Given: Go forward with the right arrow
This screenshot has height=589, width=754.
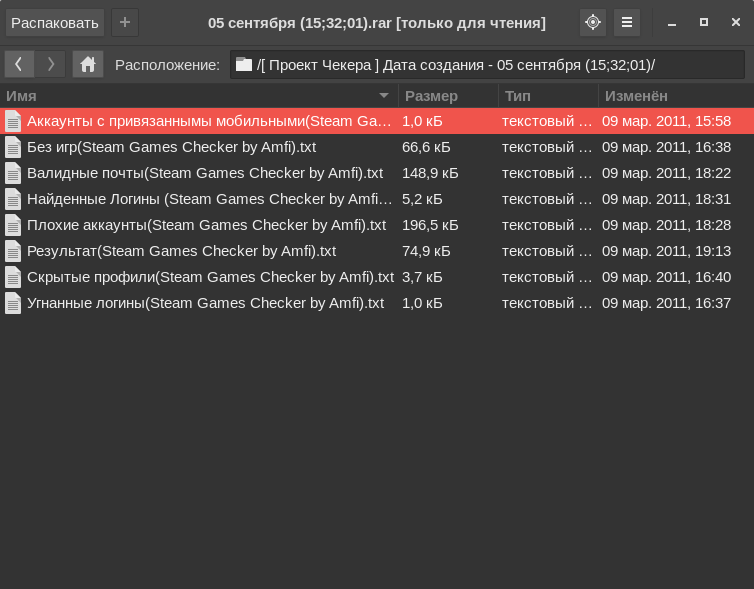Looking at the screenshot, I should coord(51,64).
